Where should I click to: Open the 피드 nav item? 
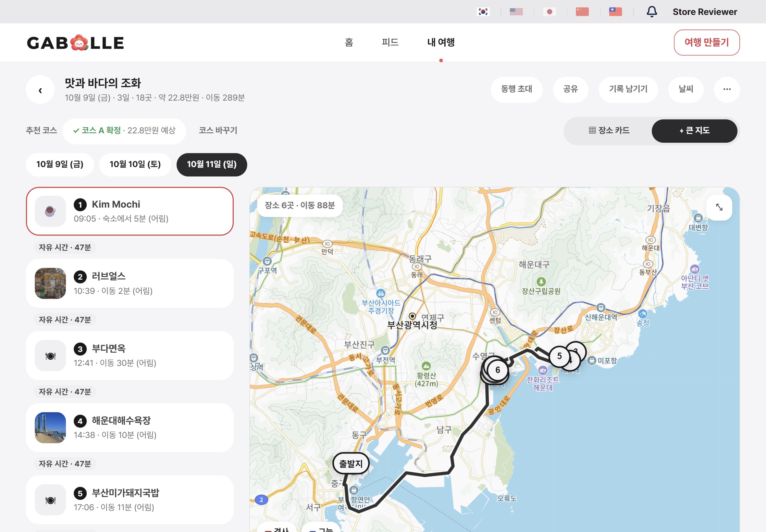390,42
